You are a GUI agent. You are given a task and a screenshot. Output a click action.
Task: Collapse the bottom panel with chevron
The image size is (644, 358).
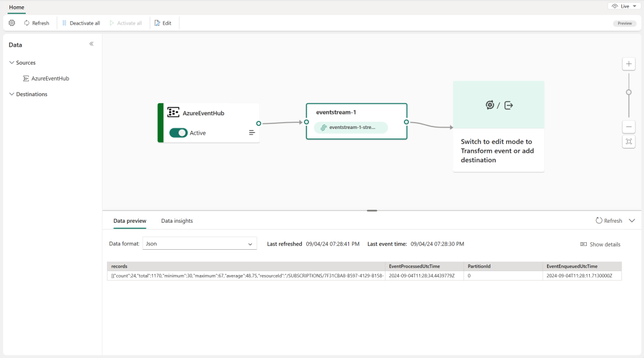[x=632, y=221]
